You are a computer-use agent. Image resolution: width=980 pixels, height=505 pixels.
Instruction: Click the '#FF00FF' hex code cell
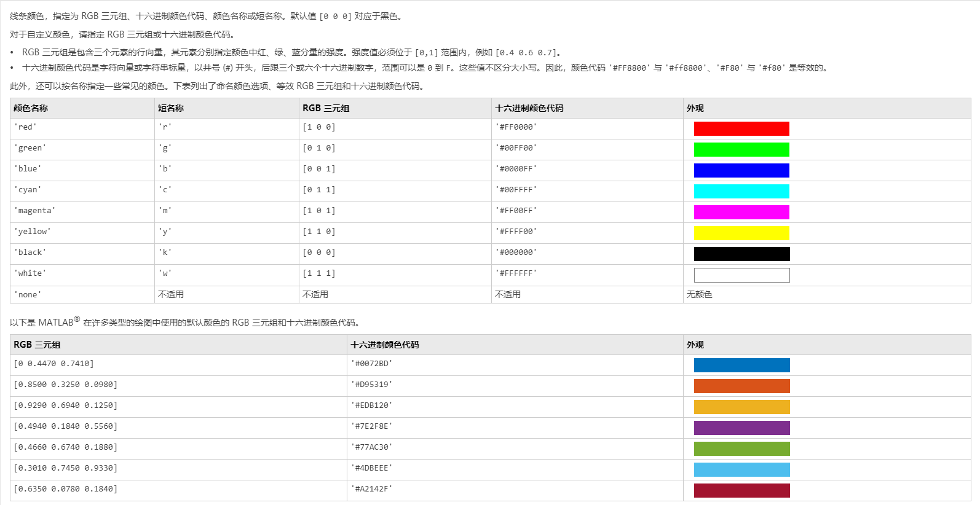587,213
